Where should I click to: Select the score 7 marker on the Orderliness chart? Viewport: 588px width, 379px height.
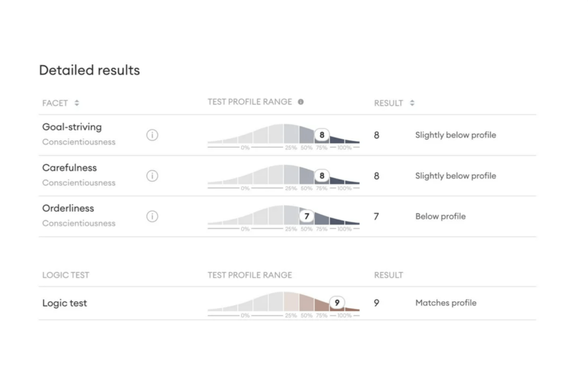point(307,216)
